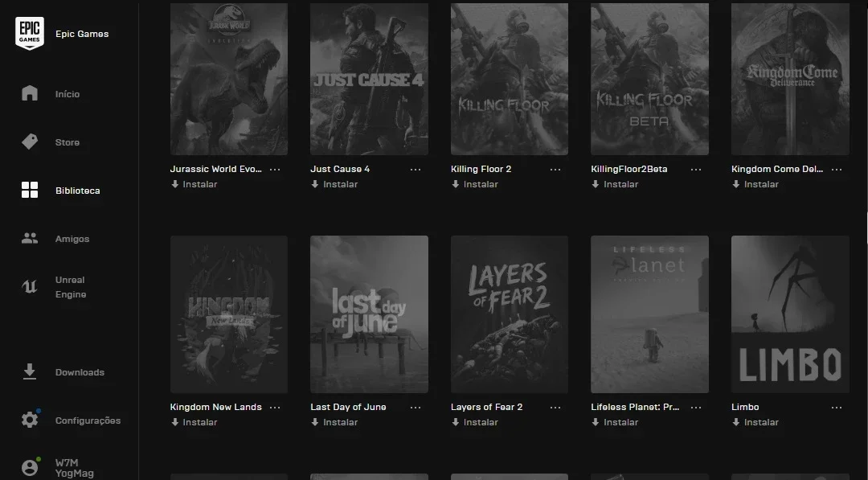Image resolution: width=868 pixels, height=480 pixels.
Task: Click the W7M YogMag profile avatar icon
Action: 30,468
